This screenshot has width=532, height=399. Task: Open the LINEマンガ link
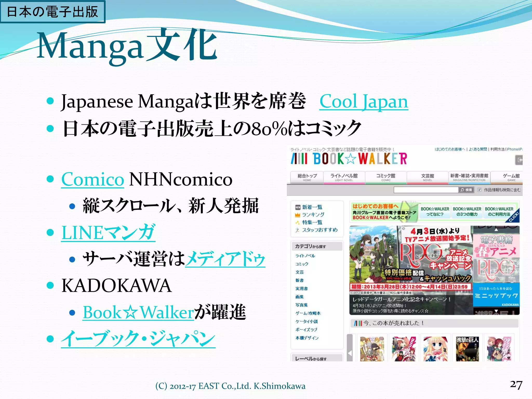[x=108, y=232]
